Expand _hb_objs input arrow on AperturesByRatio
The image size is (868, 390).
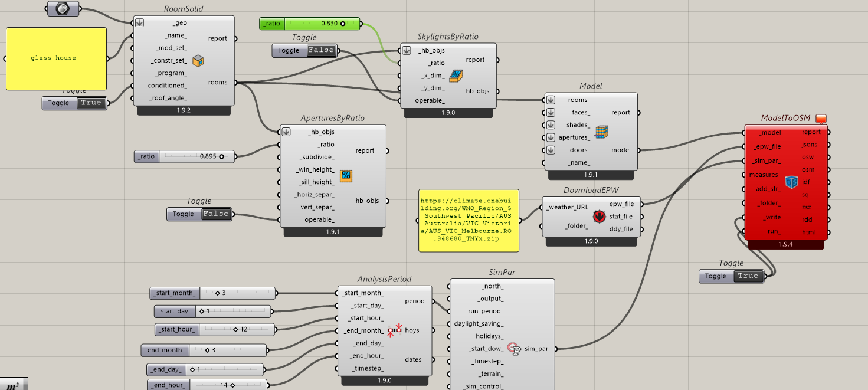287,132
